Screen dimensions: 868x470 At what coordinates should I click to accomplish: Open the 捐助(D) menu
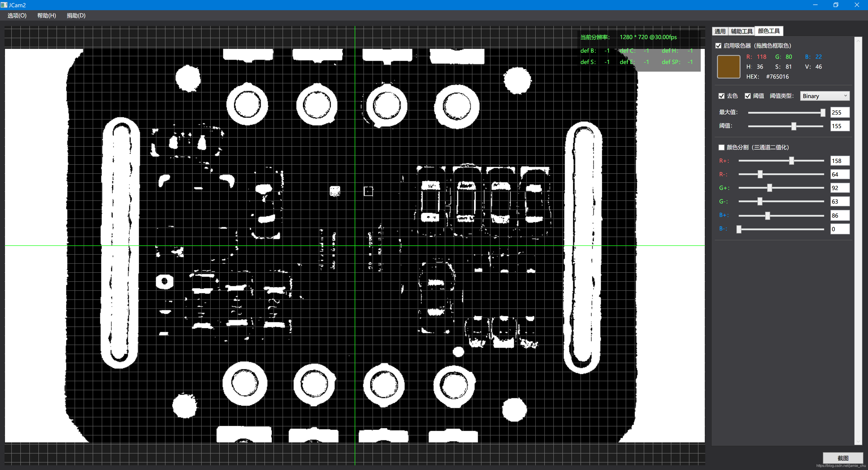(x=76, y=16)
